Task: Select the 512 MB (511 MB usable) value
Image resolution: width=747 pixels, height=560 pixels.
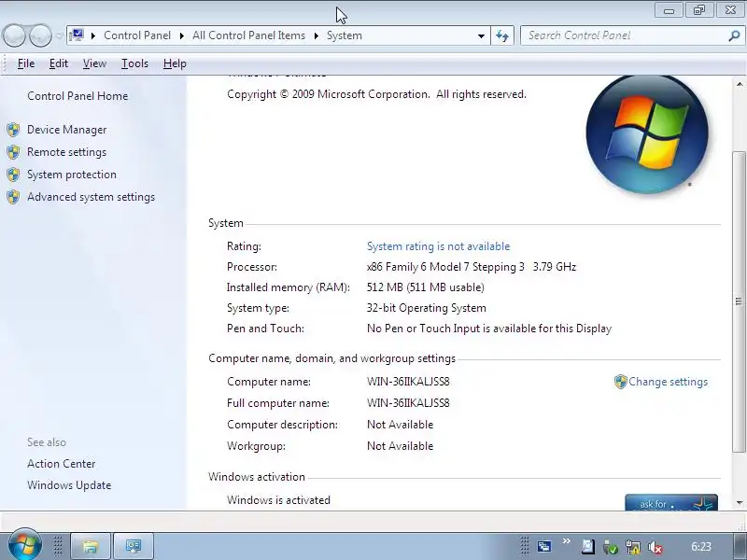Action: (426, 287)
